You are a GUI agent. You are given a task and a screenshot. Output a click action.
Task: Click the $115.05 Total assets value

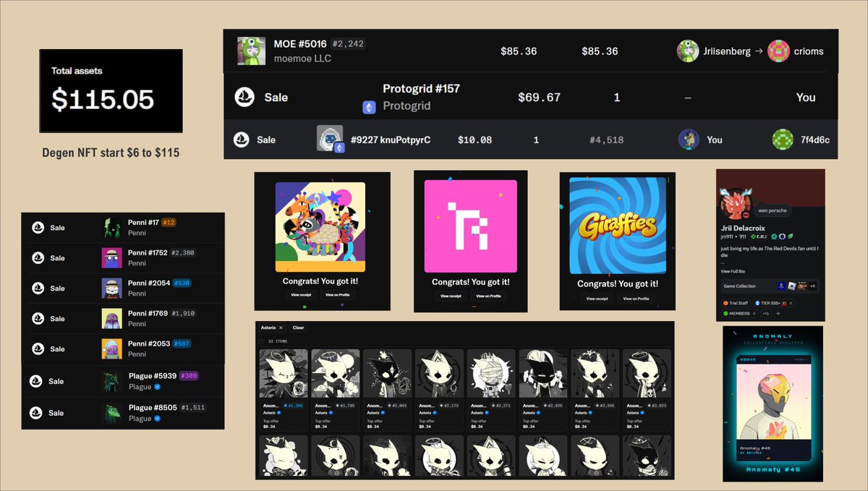pos(103,100)
